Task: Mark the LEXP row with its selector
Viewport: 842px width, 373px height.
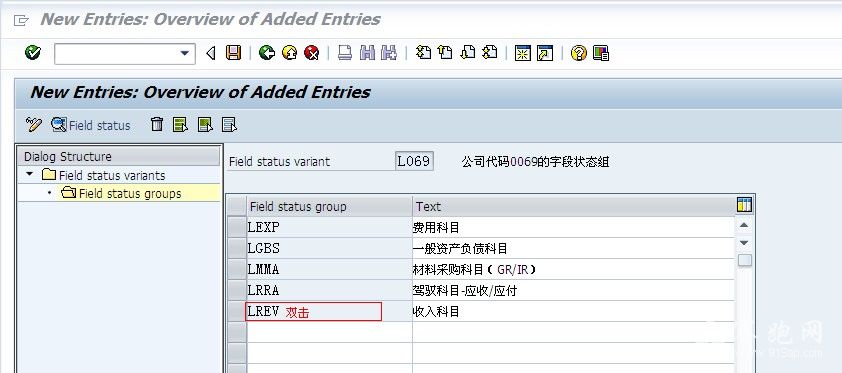Action: (x=237, y=228)
